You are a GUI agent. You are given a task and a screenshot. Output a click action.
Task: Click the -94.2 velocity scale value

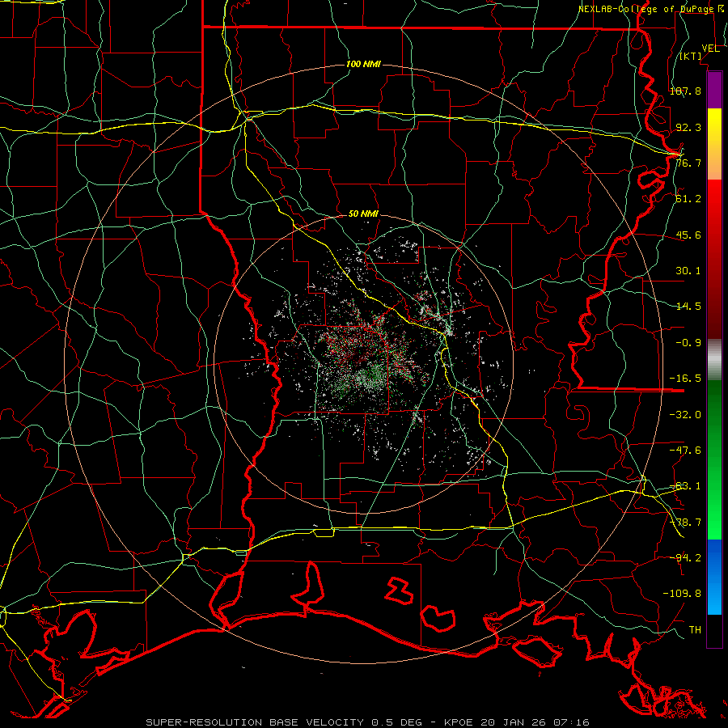pyautogui.click(x=685, y=558)
